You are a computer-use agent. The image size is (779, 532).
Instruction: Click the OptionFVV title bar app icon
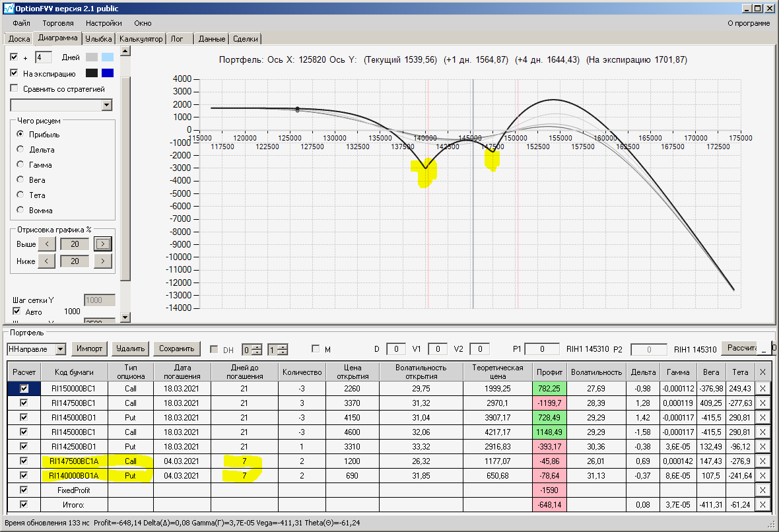point(9,9)
